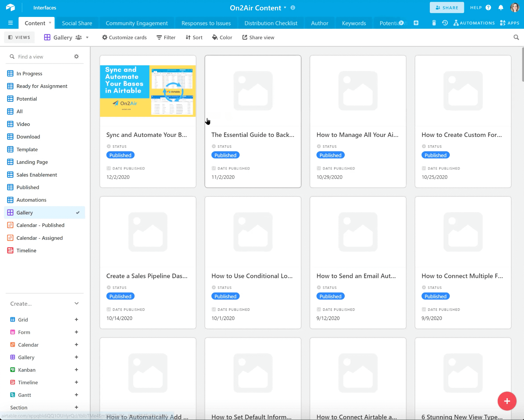Image resolution: width=524 pixels, height=420 pixels.
Task: Click the collaborative view people icon
Action: pyautogui.click(x=78, y=38)
